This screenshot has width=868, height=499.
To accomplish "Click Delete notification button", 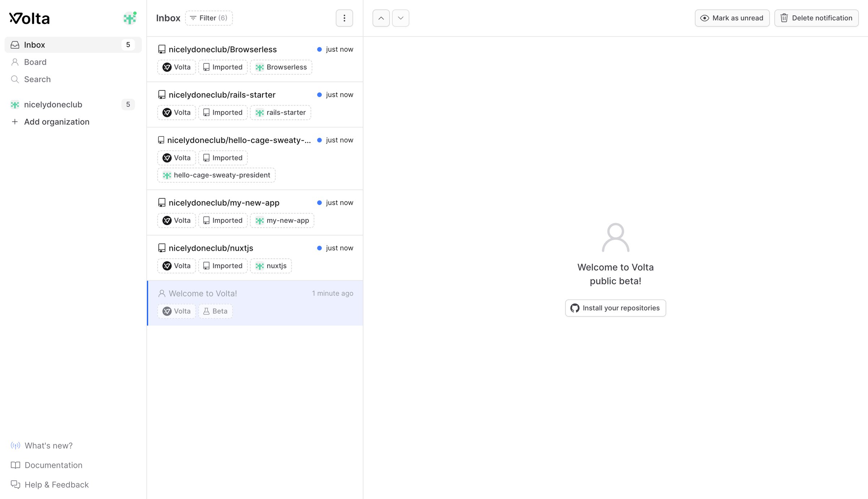I will click(x=816, y=18).
